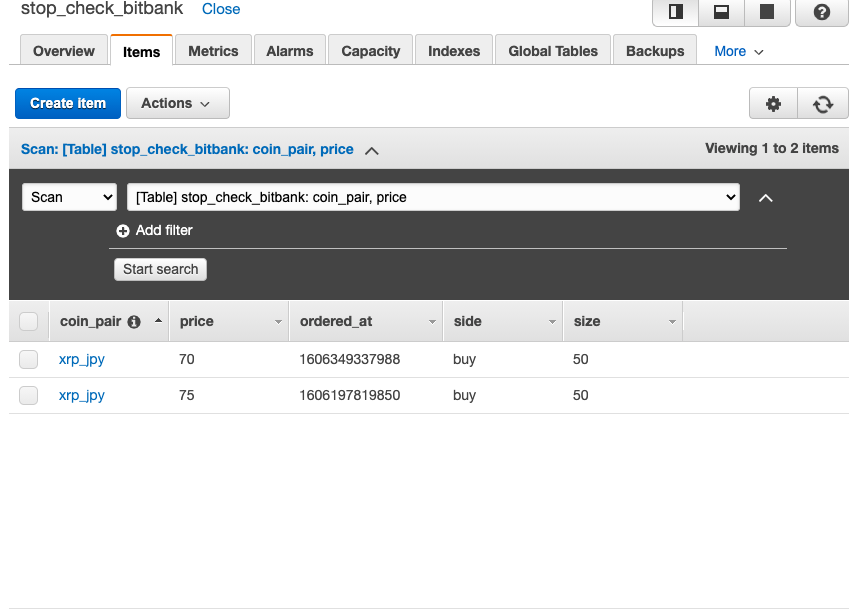Click the ordered_at column header label

[336, 321]
